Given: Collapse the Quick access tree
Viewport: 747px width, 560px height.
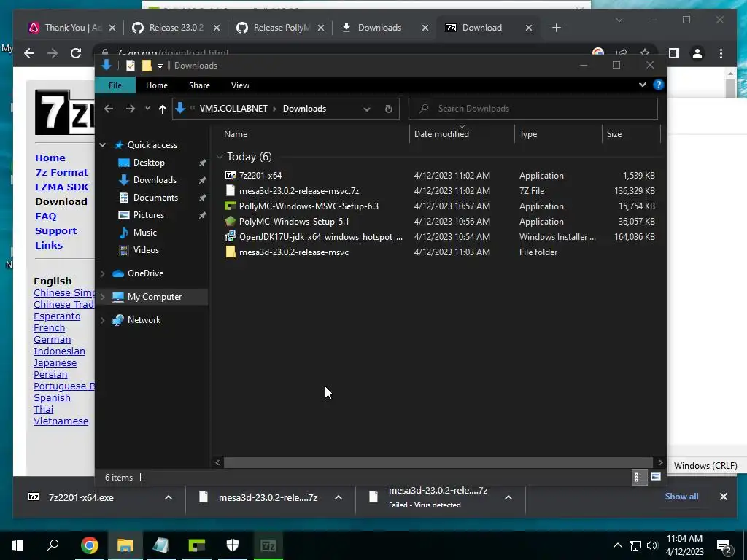Looking at the screenshot, I should (x=102, y=145).
